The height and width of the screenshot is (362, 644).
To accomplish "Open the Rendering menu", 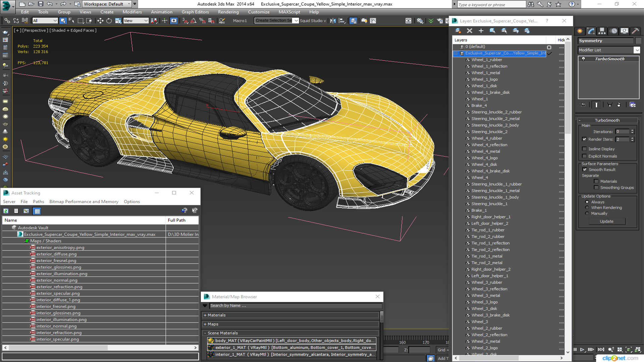I will pos(228,12).
